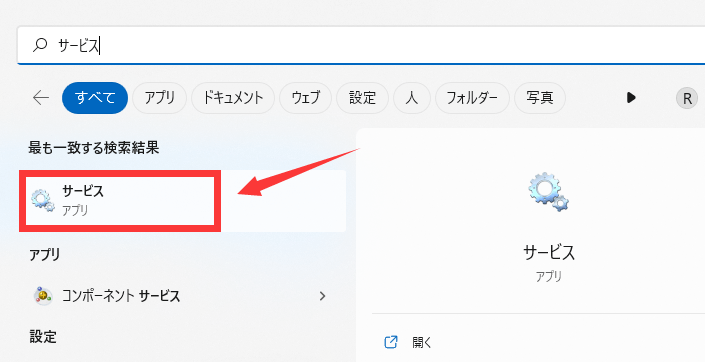Click the gears icon beside サービス result
The height and width of the screenshot is (362, 705).
[43, 201]
